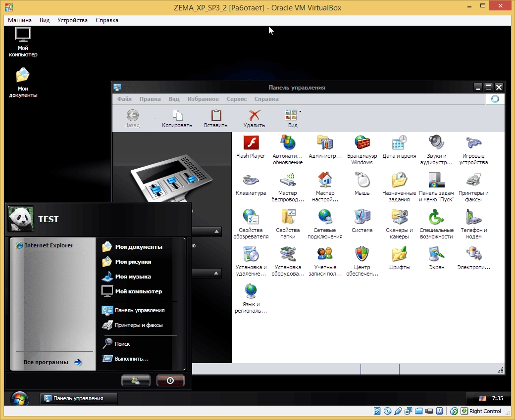The height and width of the screenshot is (420, 515).
Task: Open Электропитание applet
Action: tap(473, 258)
